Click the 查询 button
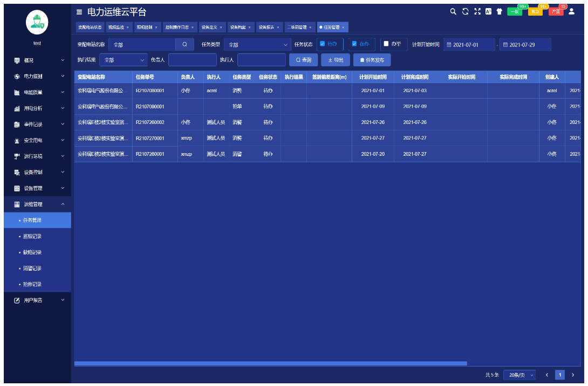Screen dimensions: 588x386 [x=304, y=60]
